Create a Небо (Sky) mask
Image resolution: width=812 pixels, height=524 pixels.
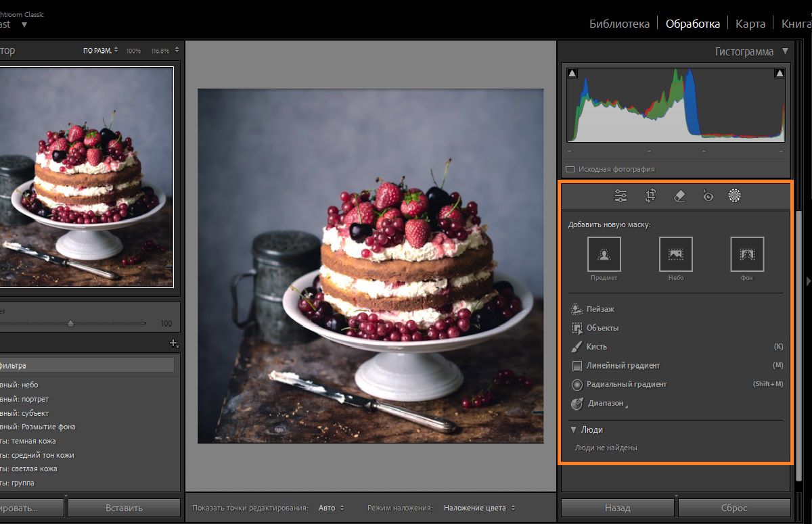click(x=675, y=254)
